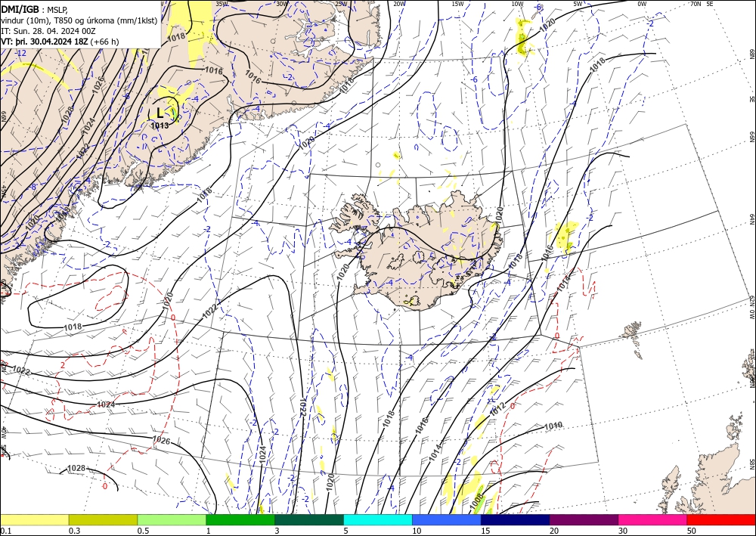The image size is (756, 536).
Task: Select the red 50 mm legend swatch
Action: [721, 519]
